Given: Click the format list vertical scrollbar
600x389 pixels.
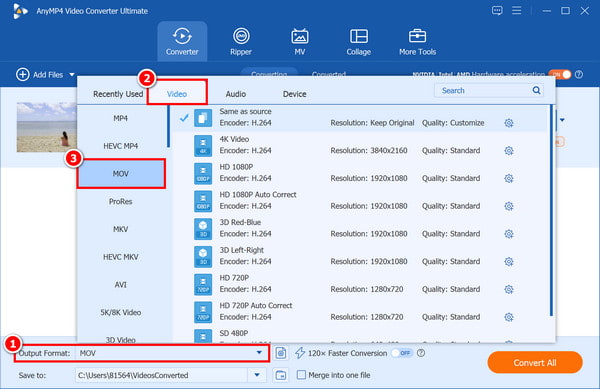Looking at the screenshot, I should [168, 126].
